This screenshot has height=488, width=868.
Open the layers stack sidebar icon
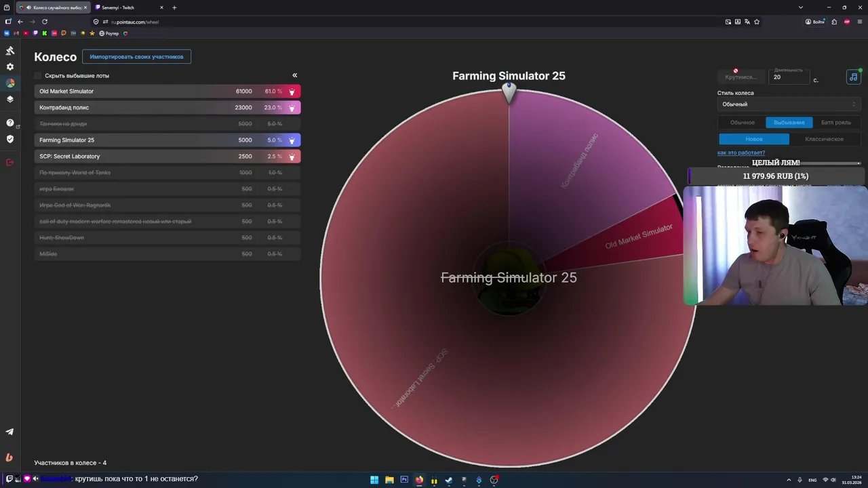click(x=10, y=99)
